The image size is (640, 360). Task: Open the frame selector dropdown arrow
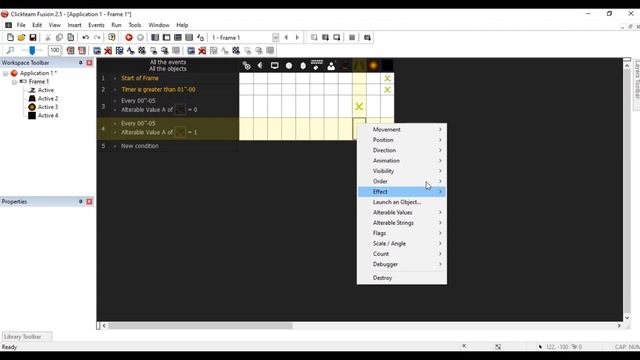point(276,38)
